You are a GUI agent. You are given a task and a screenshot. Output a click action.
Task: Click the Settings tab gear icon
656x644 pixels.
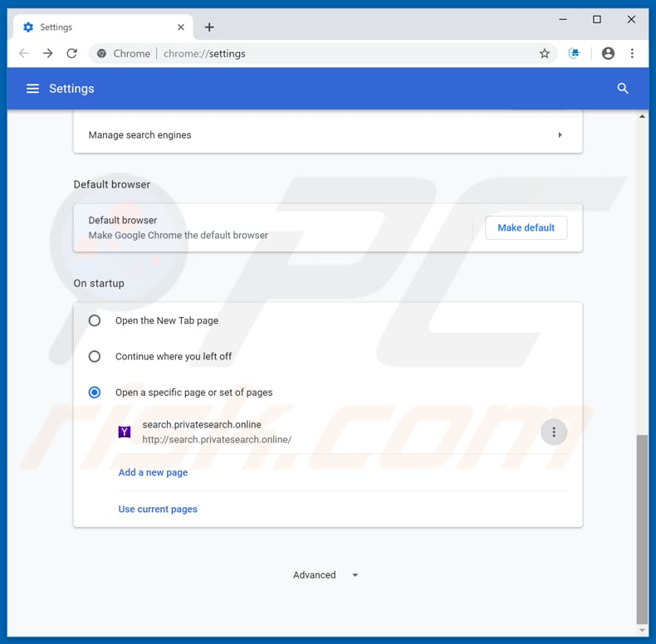pyautogui.click(x=28, y=27)
